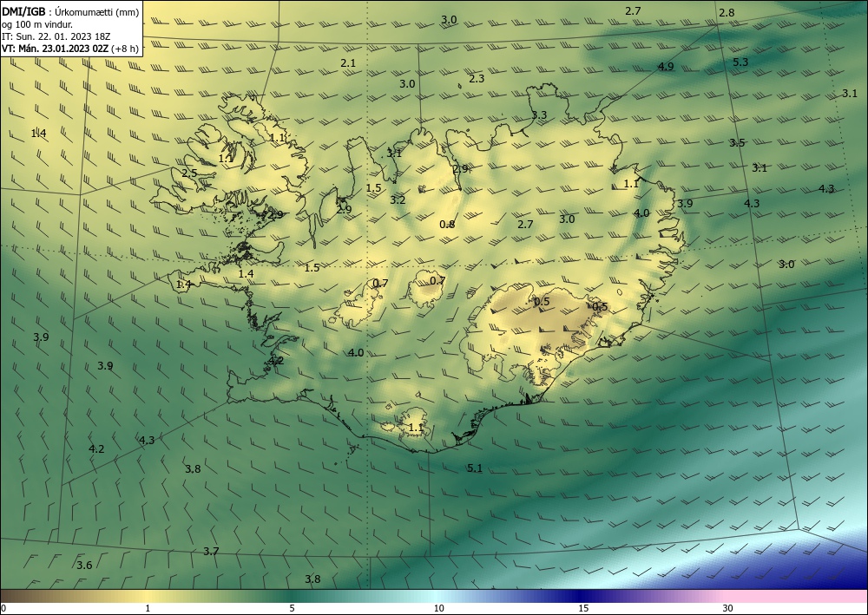The height and width of the screenshot is (615, 868).
Task: Click the '30' tick label on the color scale
Action: [x=728, y=608]
